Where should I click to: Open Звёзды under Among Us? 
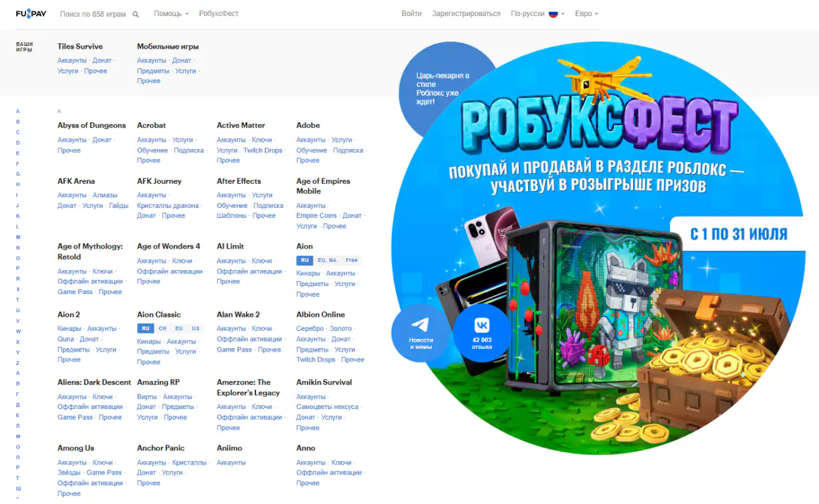69,473
